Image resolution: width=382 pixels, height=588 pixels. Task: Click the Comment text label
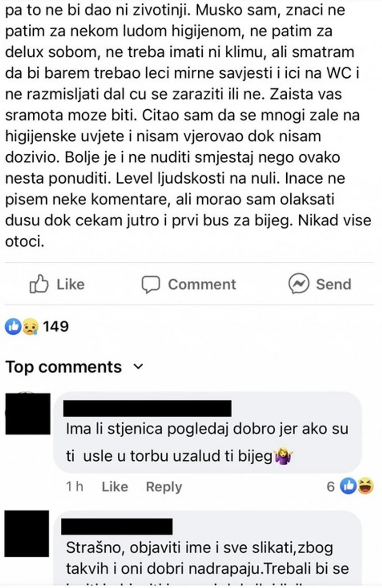click(x=202, y=284)
